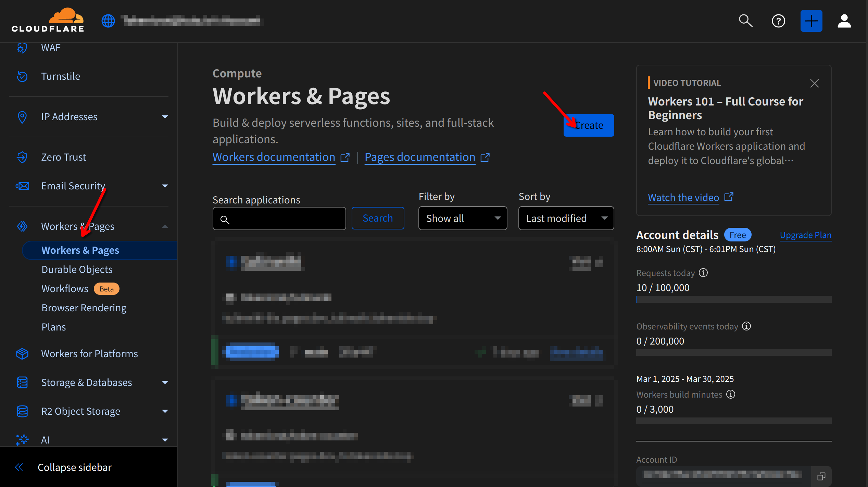Open Plans in sidebar
This screenshot has width=868, height=487.
click(54, 327)
